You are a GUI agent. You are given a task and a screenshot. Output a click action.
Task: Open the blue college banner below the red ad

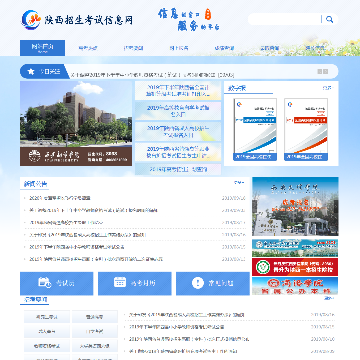click(295, 286)
